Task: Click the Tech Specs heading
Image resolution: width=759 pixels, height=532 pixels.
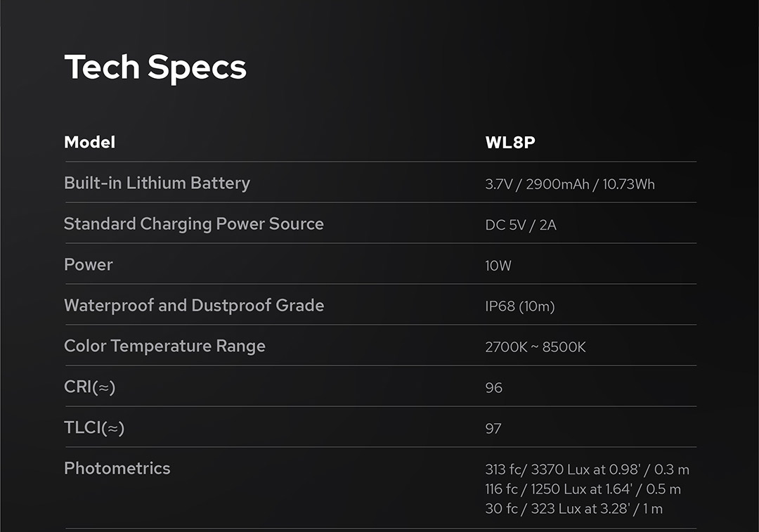Action: (x=155, y=67)
